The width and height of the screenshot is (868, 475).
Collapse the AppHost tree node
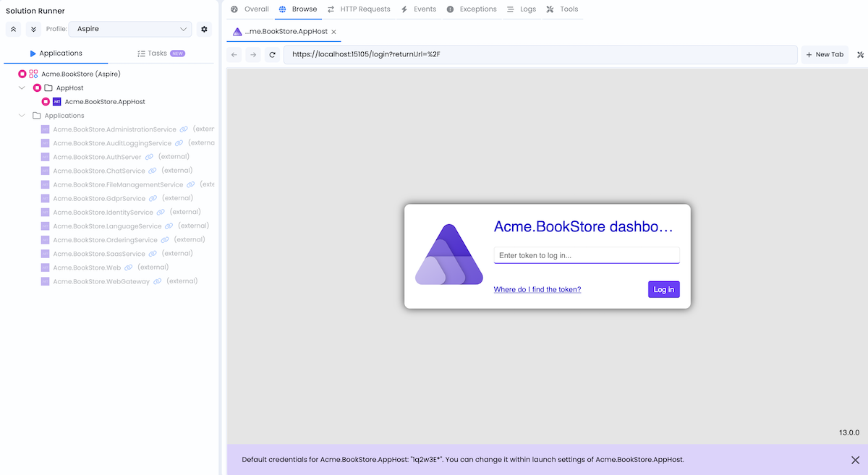(x=22, y=87)
